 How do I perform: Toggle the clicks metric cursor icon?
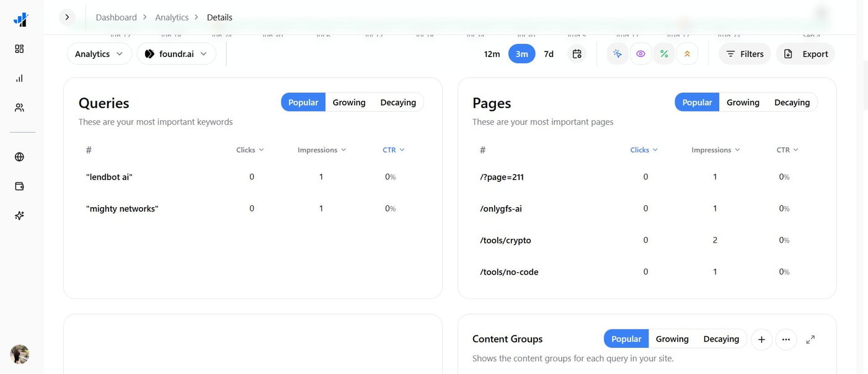618,54
